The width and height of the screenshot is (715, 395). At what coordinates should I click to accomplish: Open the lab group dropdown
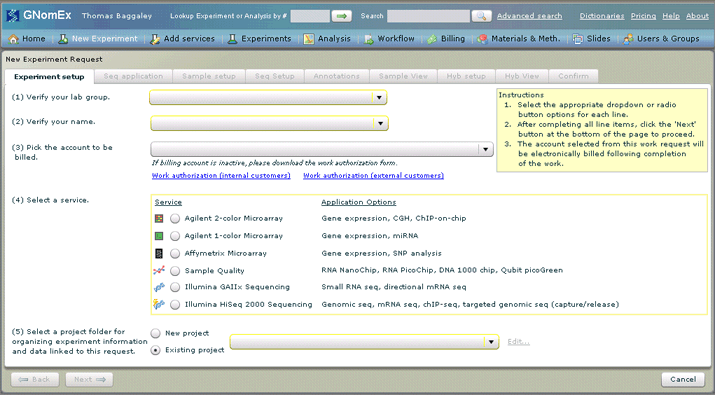point(268,98)
